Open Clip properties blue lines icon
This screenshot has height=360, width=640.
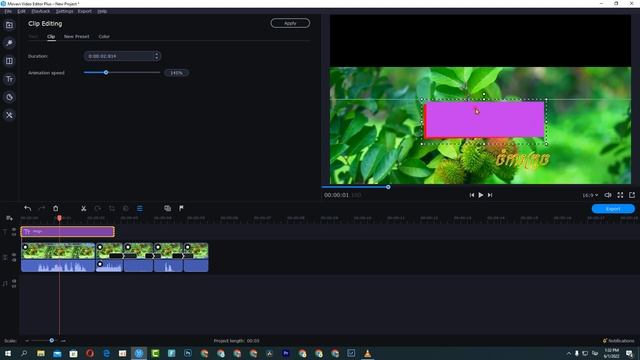point(140,208)
